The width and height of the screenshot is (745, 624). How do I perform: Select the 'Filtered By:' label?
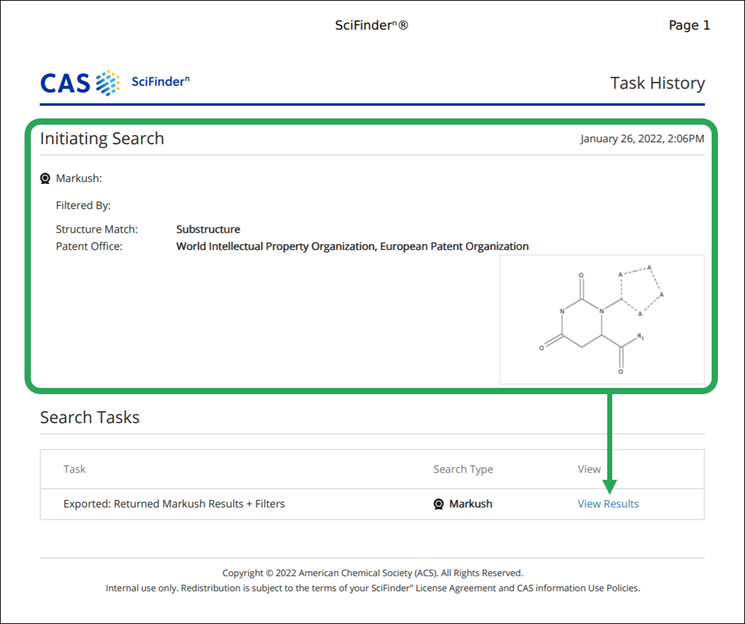tap(83, 205)
